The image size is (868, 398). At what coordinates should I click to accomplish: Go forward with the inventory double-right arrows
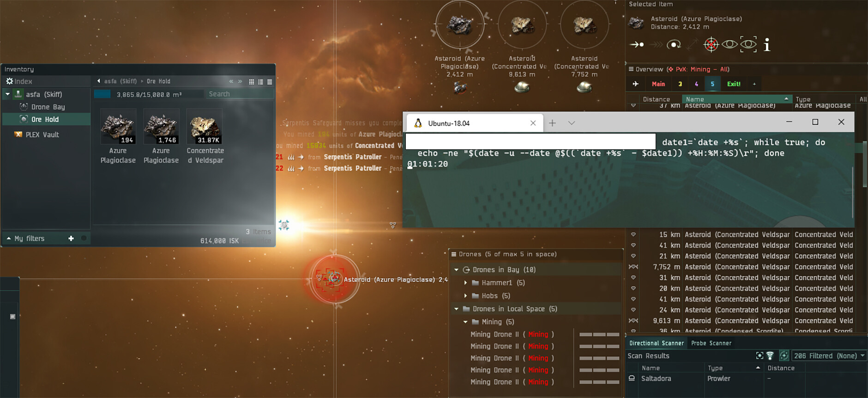pyautogui.click(x=240, y=81)
